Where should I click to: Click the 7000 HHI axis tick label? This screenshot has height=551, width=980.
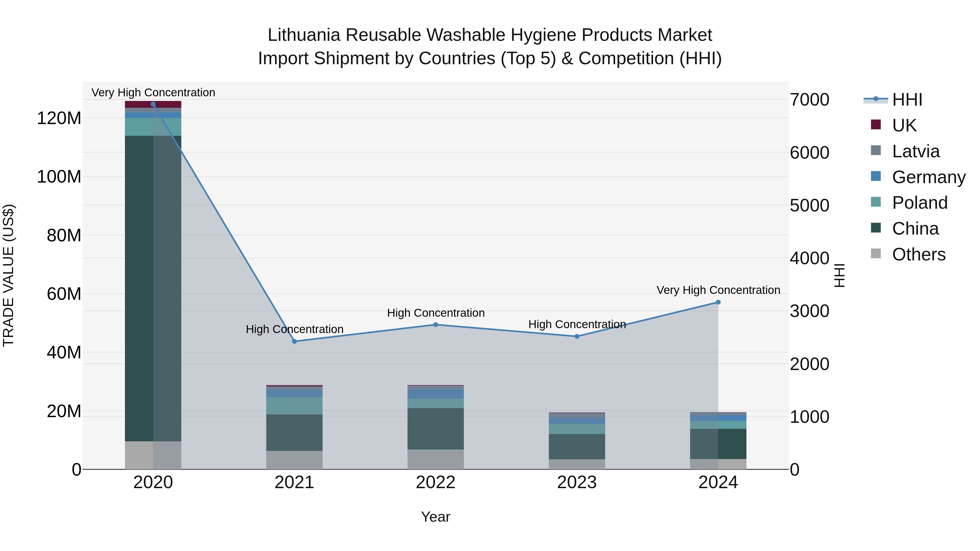click(810, 100)
